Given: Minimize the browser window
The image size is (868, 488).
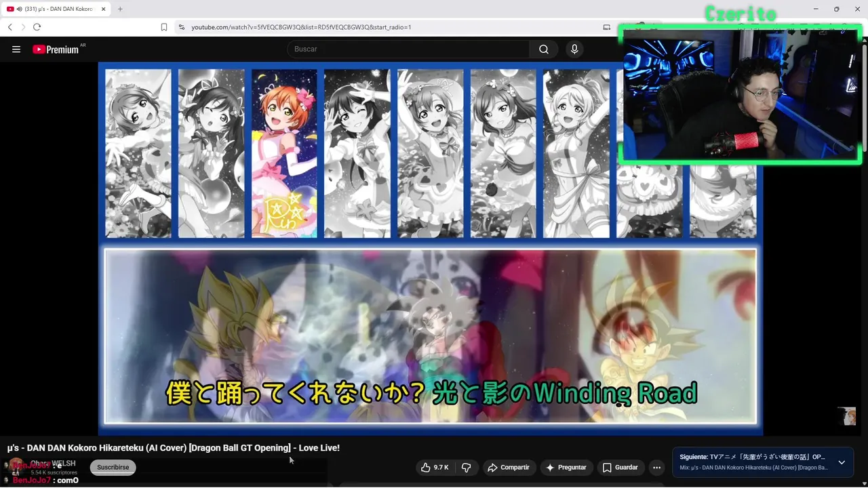Looking at the screenshot, I should point(816,9).
